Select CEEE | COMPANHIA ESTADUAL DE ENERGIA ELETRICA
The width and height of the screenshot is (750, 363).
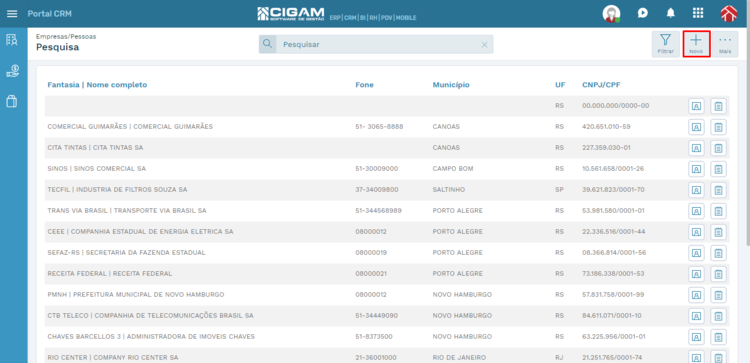140,232
